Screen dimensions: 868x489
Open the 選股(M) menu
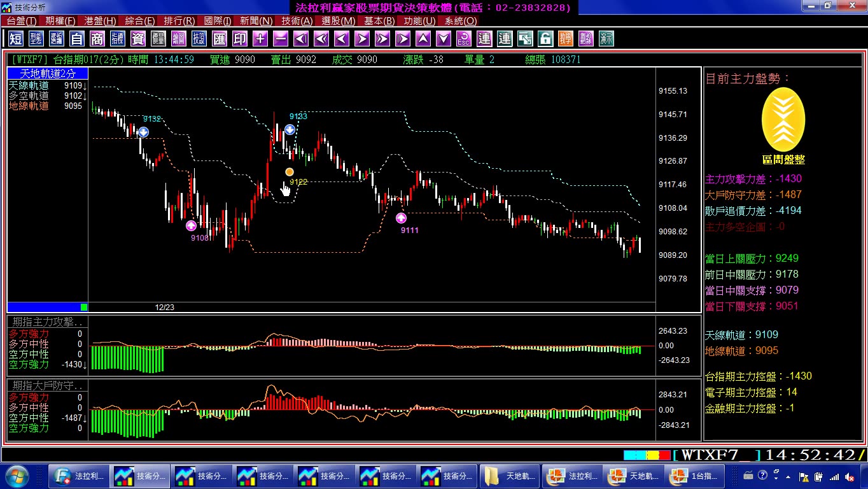click(x=339, y=21)
